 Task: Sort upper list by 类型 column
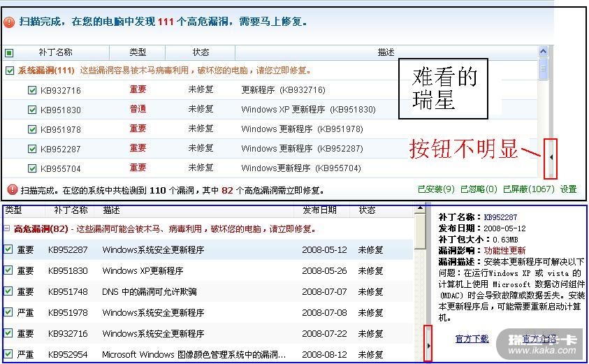coord(138,52)
